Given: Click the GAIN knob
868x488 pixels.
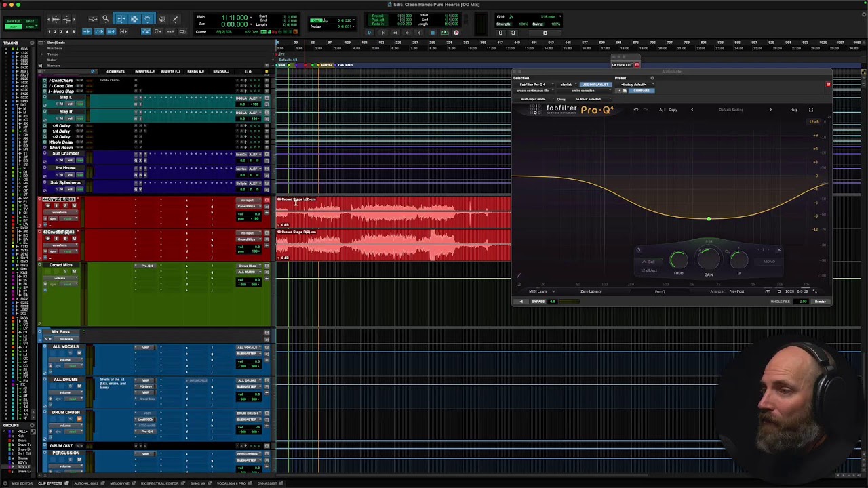Looking at the screenshot, I should point(709,259).
